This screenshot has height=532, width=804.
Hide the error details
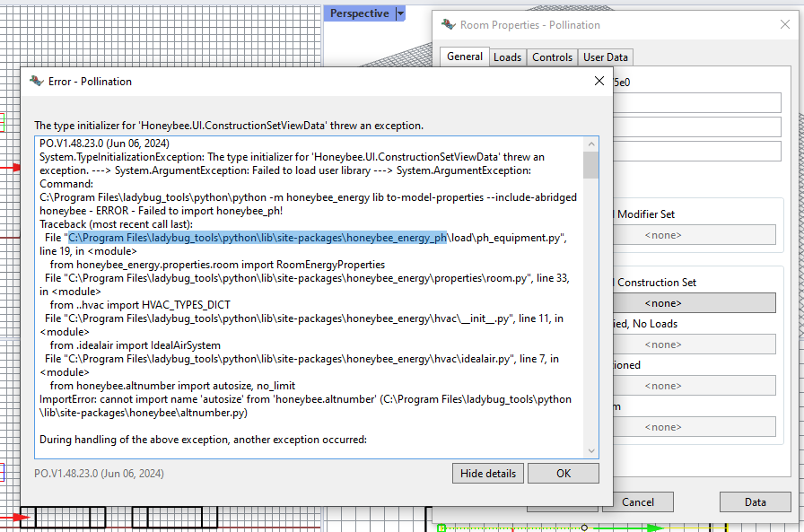point(488,474)
